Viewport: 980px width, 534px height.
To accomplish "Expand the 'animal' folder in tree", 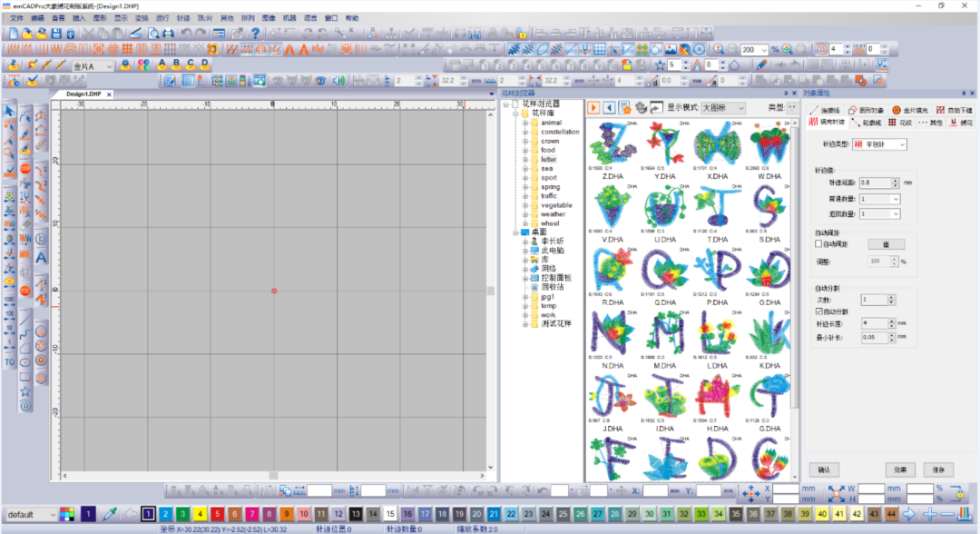I will coord(524,123).
